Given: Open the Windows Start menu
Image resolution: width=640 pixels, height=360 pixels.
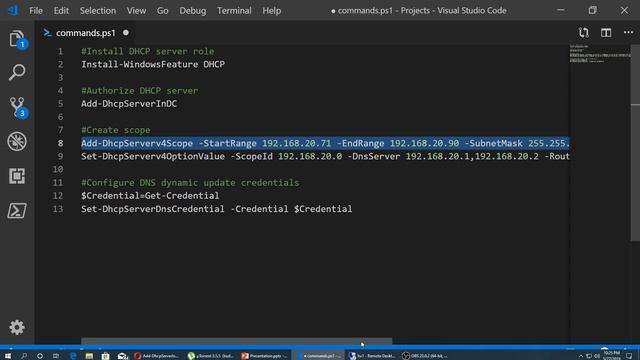Looking at the screenshot, I should (8, 356).
